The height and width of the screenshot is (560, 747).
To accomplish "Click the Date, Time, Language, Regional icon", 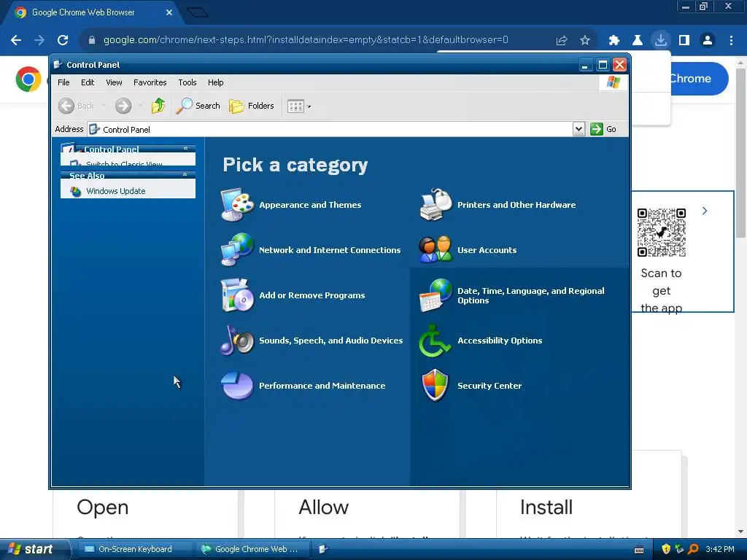I will 436,295.
